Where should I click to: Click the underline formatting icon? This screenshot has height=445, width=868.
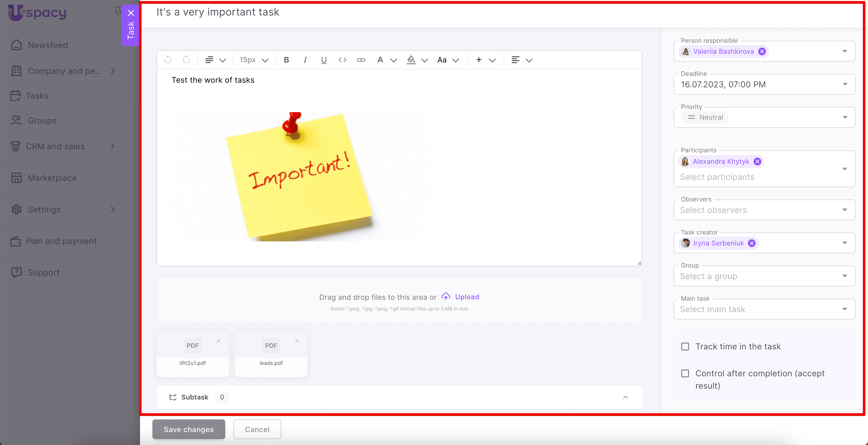coord(323,60)
